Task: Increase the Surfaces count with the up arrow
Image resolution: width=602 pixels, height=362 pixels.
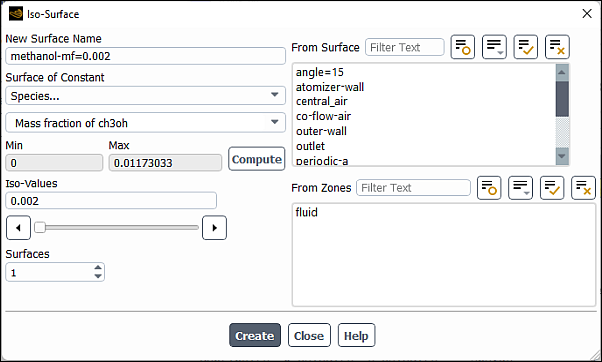Action: (98, 268)
